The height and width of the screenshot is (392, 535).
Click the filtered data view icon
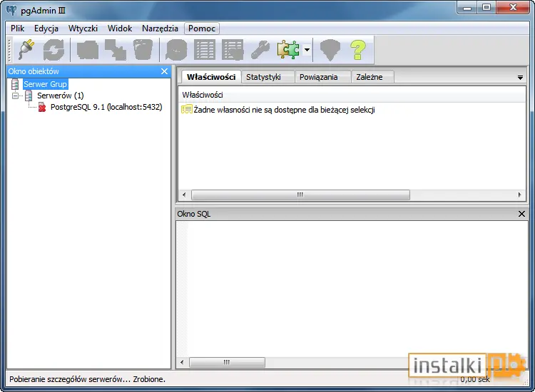[x=233, y=50]
